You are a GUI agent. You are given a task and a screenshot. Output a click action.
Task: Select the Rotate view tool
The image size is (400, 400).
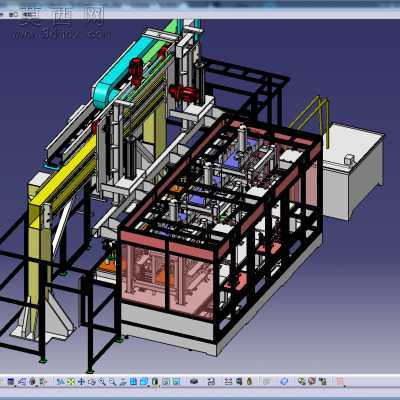[92, 382]
